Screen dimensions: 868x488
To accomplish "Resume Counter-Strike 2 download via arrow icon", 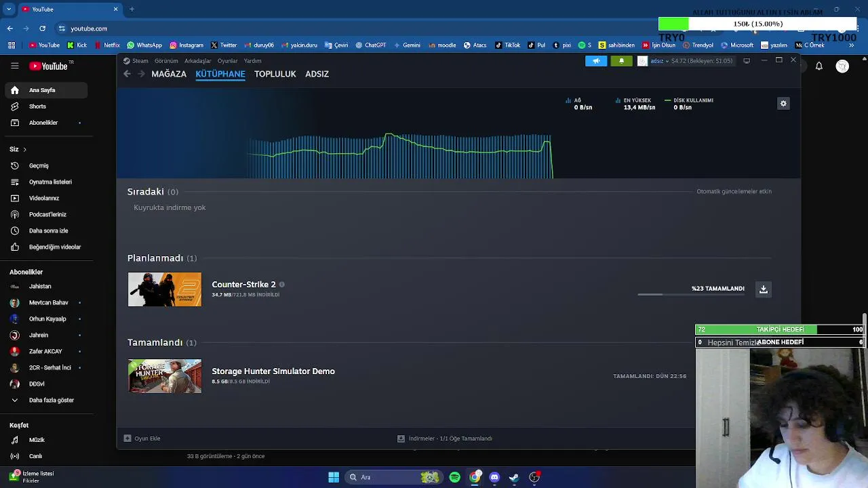I will tap(763, 289).
